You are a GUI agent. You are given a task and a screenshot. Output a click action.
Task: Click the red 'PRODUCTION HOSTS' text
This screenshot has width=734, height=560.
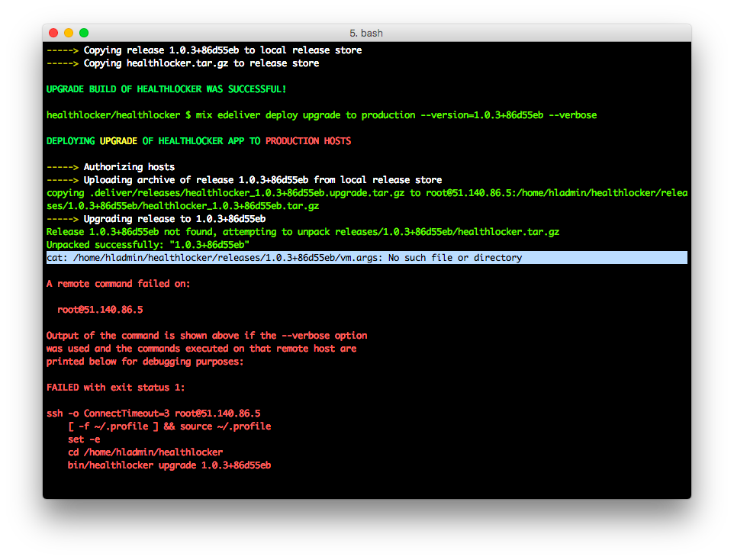308,141
